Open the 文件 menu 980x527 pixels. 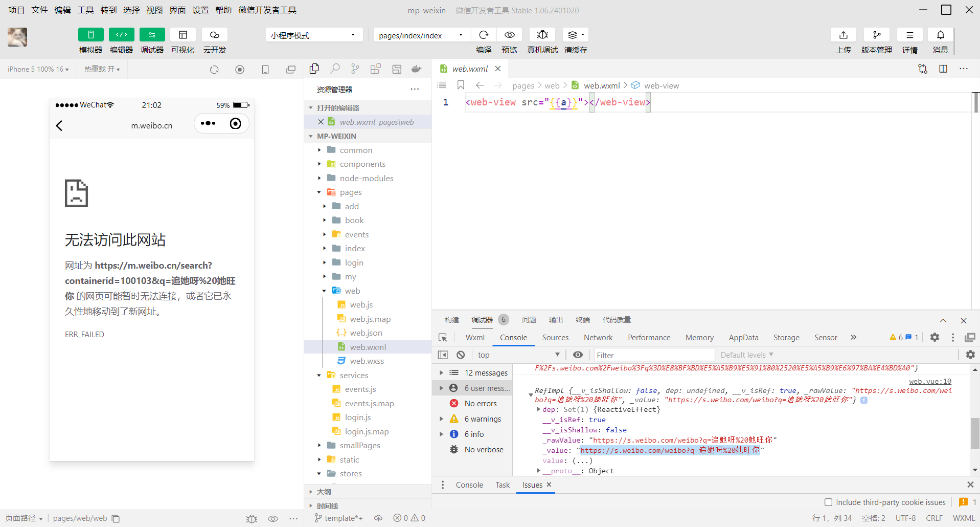[x=39, y=10]
